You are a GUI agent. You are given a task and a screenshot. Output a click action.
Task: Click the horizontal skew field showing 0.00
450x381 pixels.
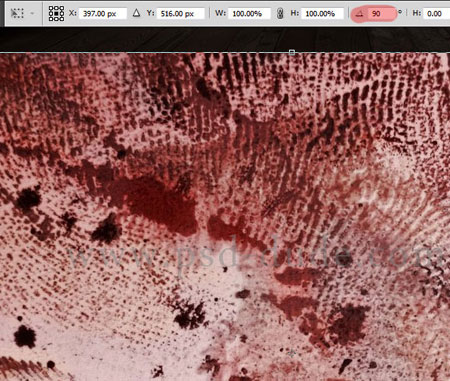click(x=436, y=14)
